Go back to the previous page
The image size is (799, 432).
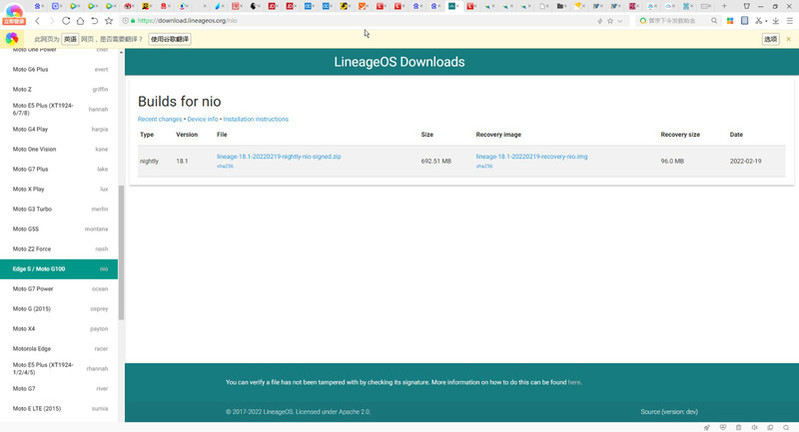pyautogui.click(x=37, y=21)
